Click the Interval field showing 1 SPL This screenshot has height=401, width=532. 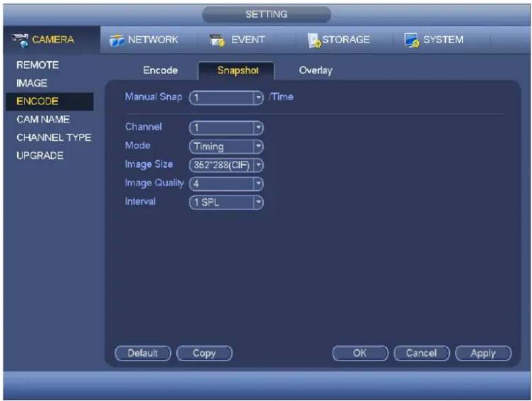(226, 203)
